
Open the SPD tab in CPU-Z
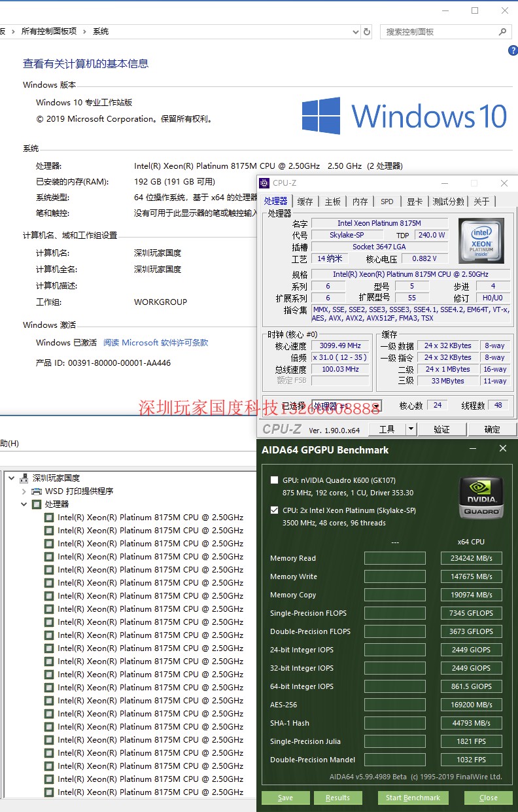coord(387,202)
